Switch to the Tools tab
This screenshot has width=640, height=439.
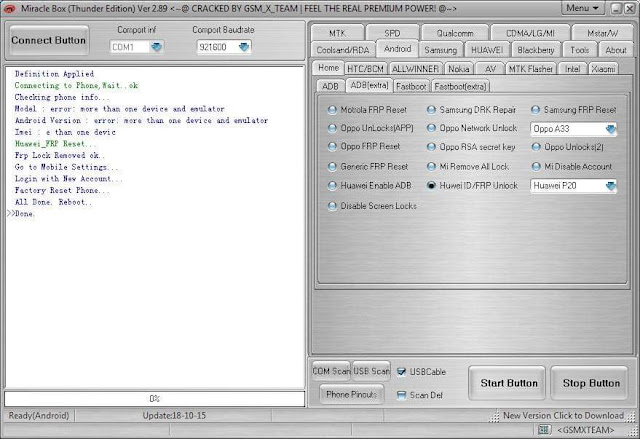pyautogui.click(x=579, y=50)
